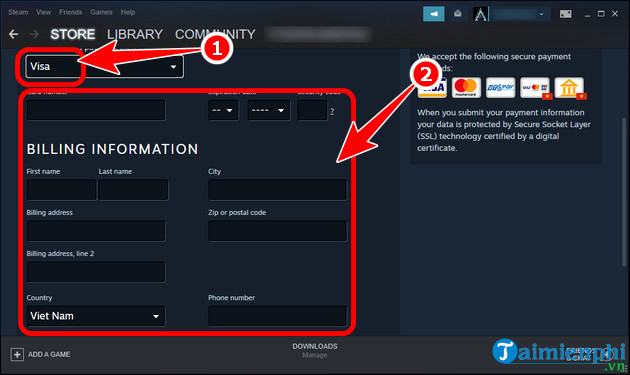
Task: Open the Friends menu
Action: point(70,12)
